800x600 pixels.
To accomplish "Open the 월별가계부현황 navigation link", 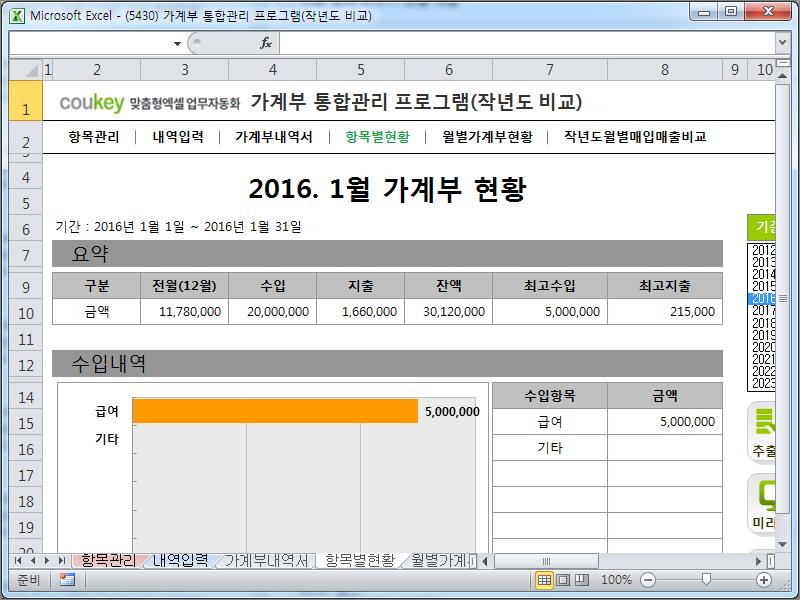I will click(487, 137).
